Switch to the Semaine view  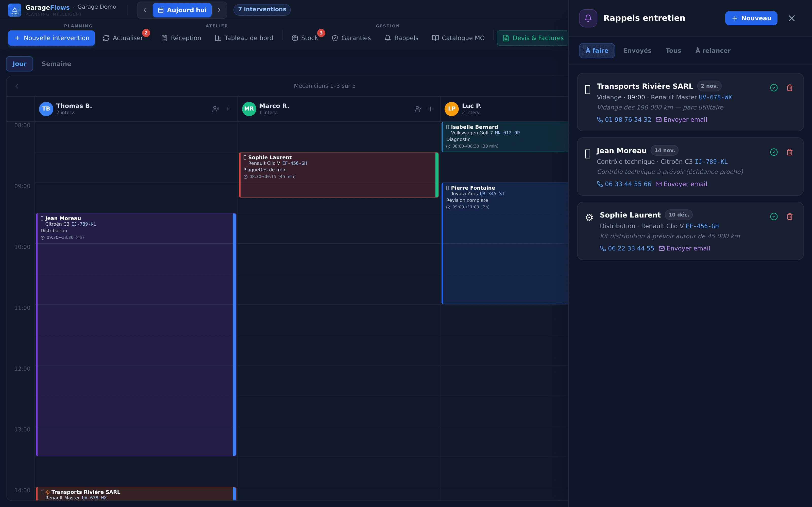point(56,64)
